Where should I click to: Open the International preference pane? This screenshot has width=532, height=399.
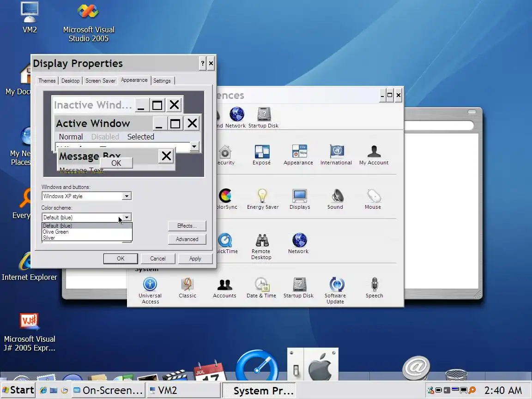pyautogui.click(x=336, y=155)
